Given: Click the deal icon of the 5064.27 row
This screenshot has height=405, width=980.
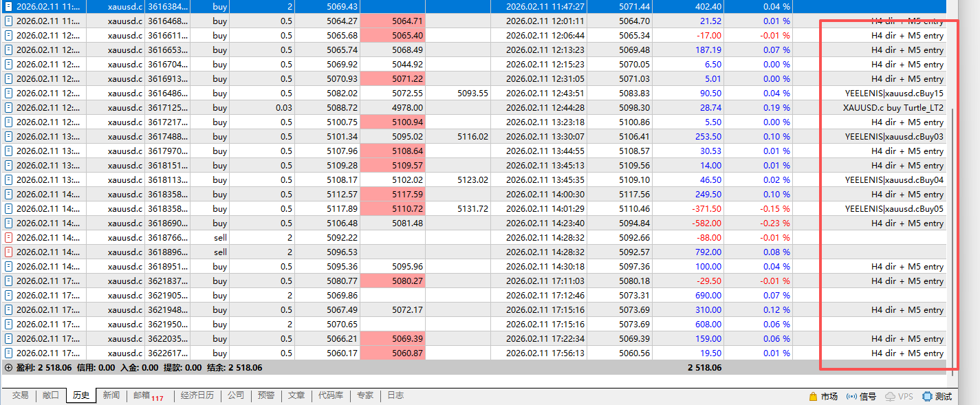Looking at the screenshot, I should click(x=8, y=21).
